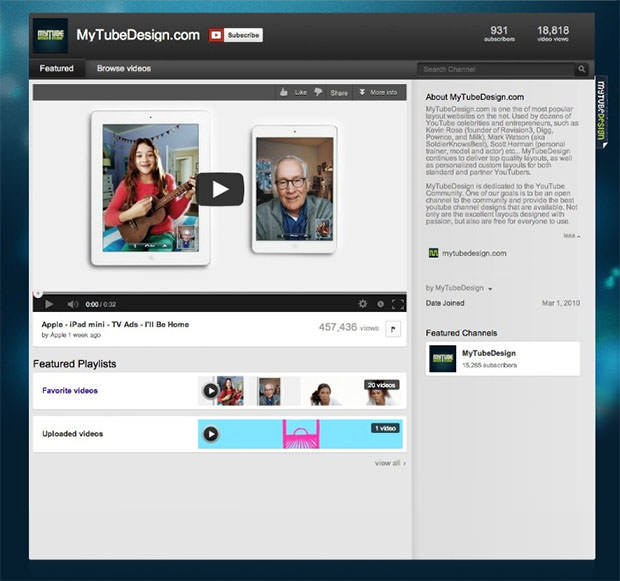Subscribe to the MyTubeDesign.com channel
This screenshot has width=620, height=581.
click(x=236, y=35)
